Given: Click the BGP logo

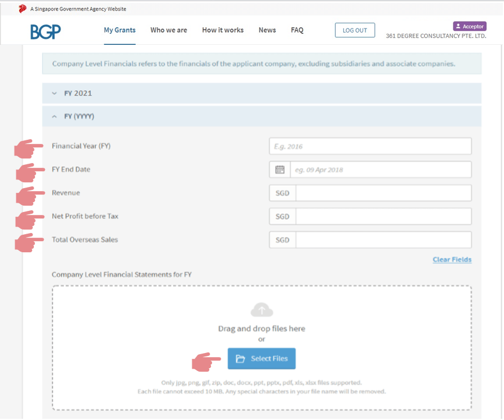Looking at the screenshot, I should point(45,31).
